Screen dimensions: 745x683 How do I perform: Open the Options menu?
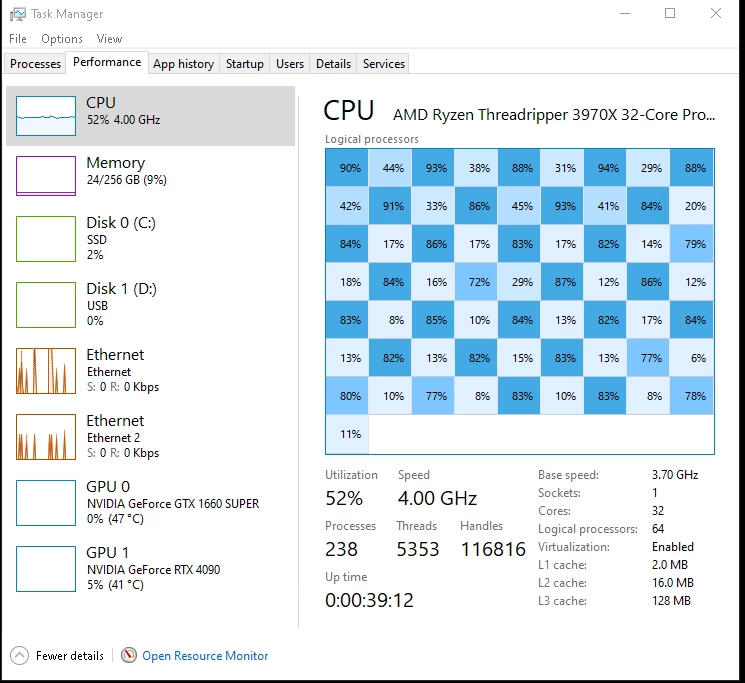coord(62,39)
